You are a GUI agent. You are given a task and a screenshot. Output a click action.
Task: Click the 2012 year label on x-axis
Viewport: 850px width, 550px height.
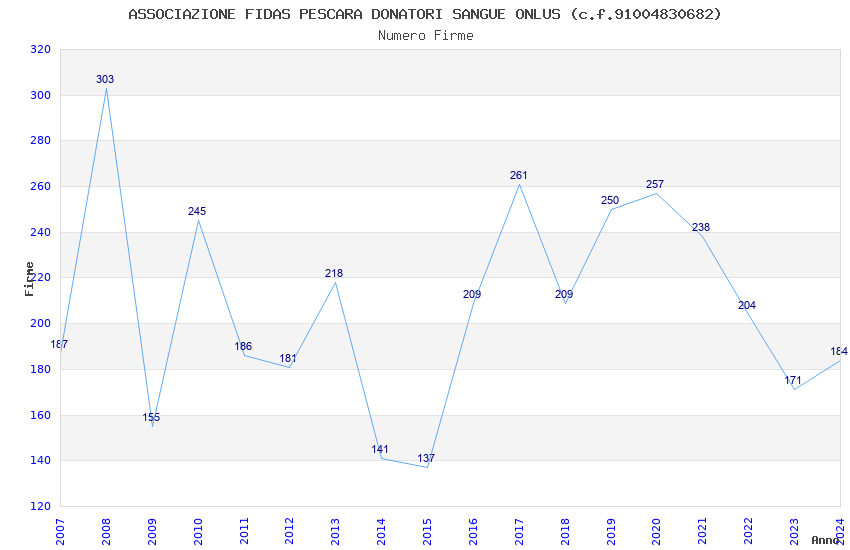[289, 532]
